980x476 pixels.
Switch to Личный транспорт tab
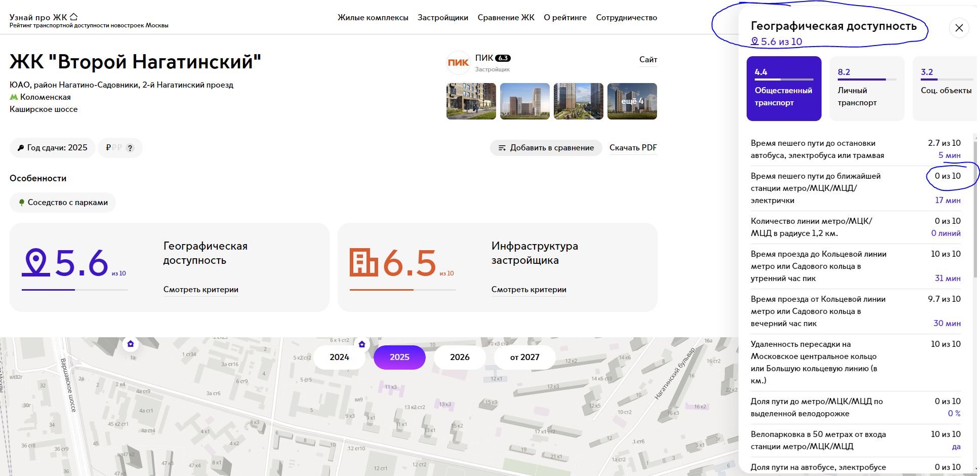click(x=867, y=89)
